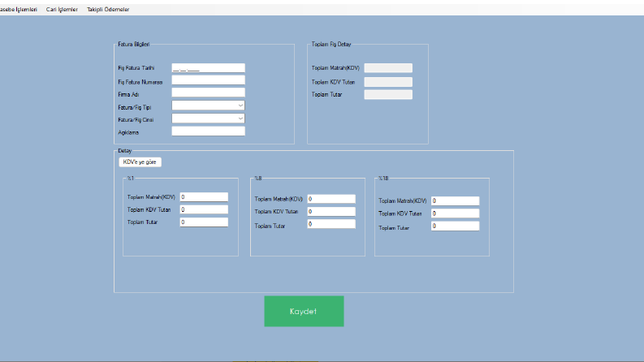Screen dimensions: 644x362
Task: Open the Muhasebe İşlemleri menu
Action: (18, 10)
